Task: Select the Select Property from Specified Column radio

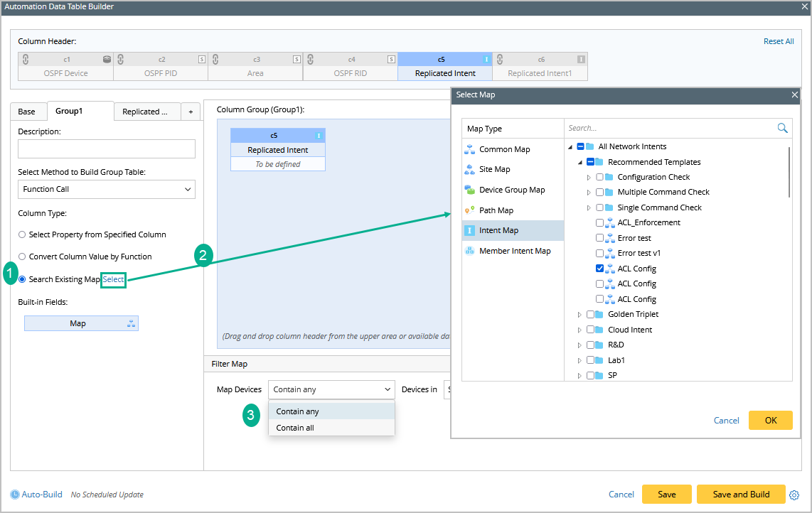Action: click(22, 234)
